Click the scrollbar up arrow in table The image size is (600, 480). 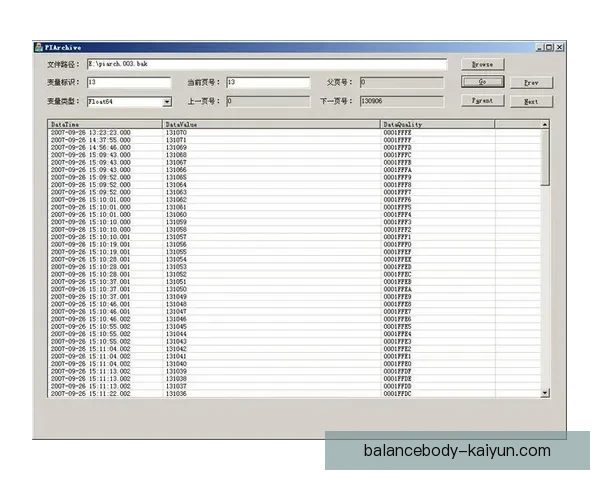545,124
